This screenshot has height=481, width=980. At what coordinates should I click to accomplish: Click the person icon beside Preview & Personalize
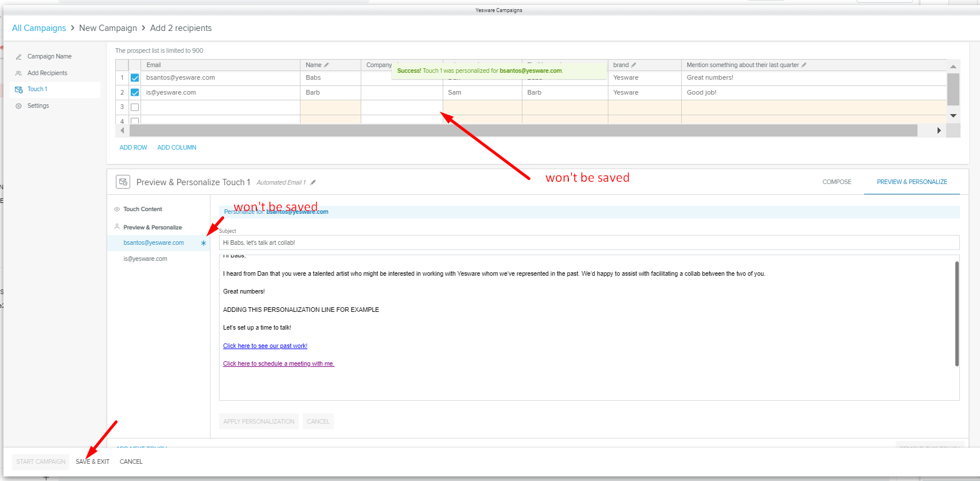[x=117, y=227]
